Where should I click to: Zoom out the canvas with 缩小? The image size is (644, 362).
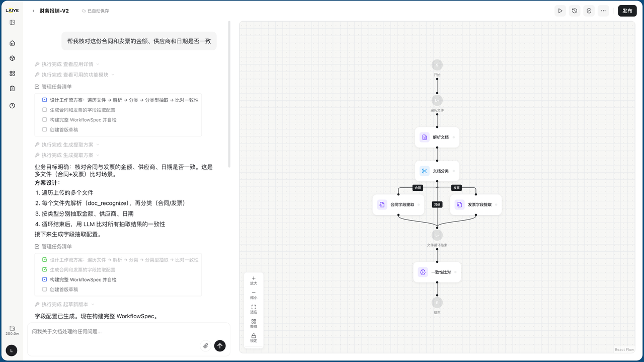(x=254, y=295)
